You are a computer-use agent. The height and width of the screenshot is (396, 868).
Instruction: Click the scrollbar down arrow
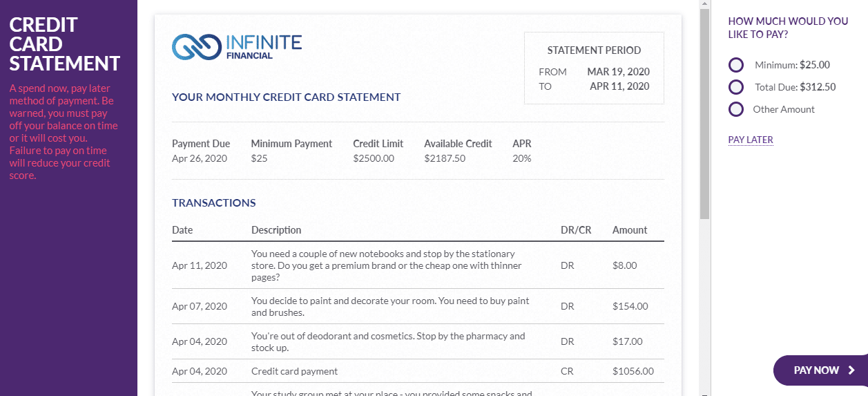(x=705, y=392)
